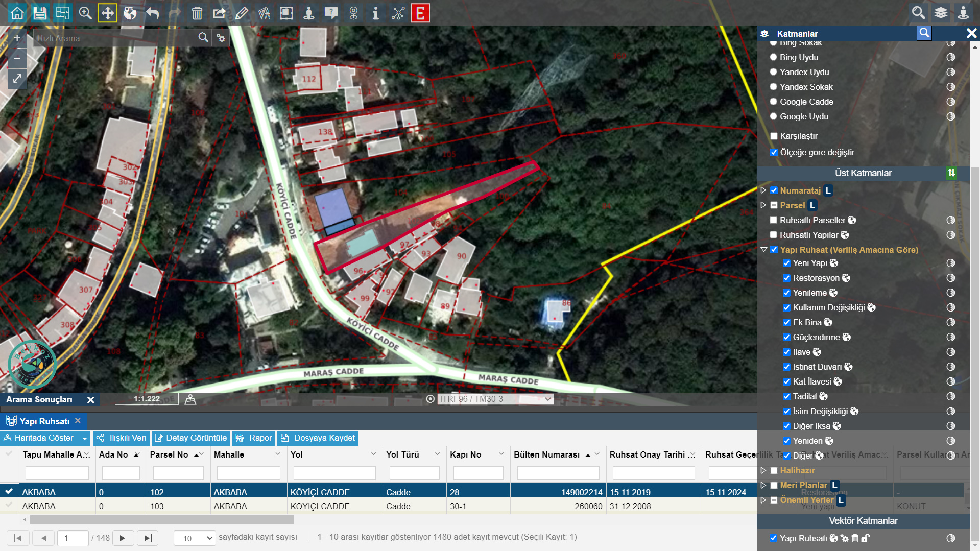Select the zoom-in magnifier tool
This screenshot has width=980, height=551.
pos(85,13)
